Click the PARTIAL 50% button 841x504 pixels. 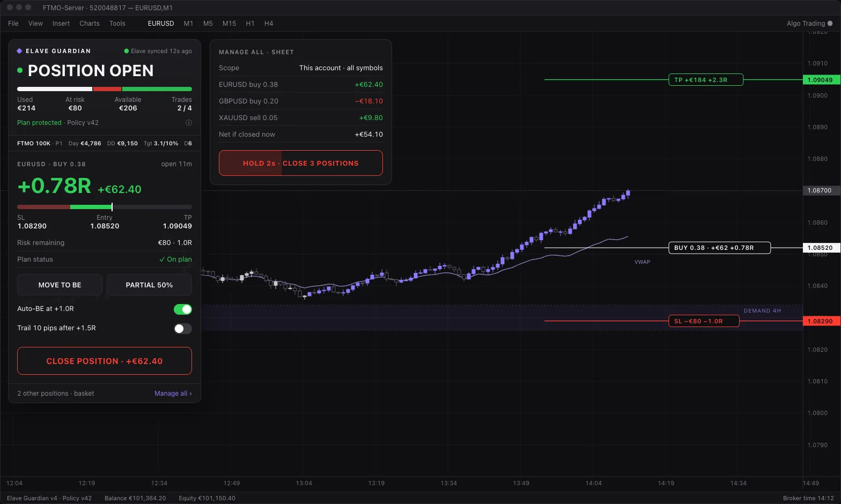(149, 285)
